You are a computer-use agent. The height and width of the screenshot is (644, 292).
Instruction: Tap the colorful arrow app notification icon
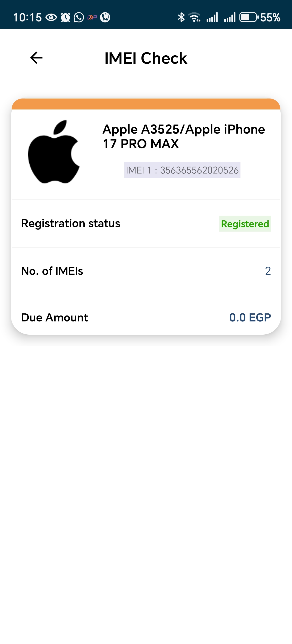click(x=92, y=17)
